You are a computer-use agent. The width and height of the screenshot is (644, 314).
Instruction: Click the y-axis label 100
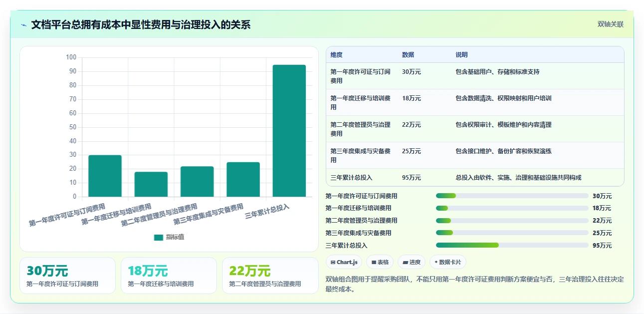click(x=71, y=57)
